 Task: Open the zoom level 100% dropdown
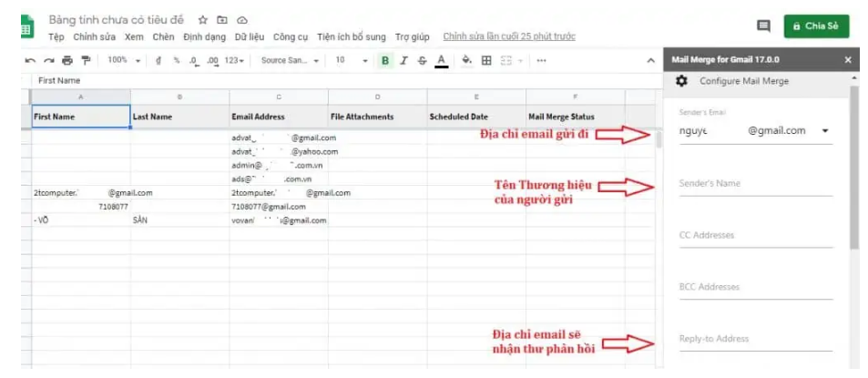tap(125, 61)
